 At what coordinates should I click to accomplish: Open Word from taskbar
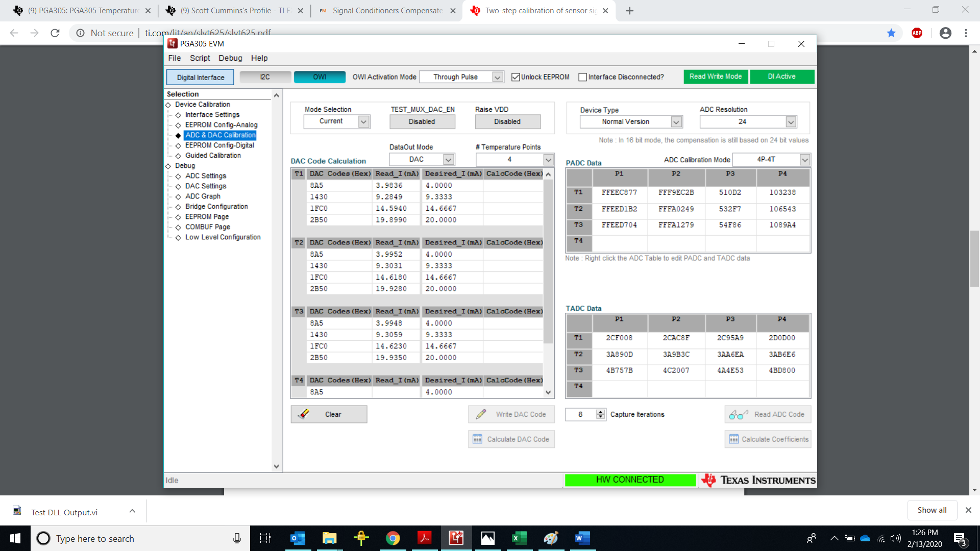(582, 538)
